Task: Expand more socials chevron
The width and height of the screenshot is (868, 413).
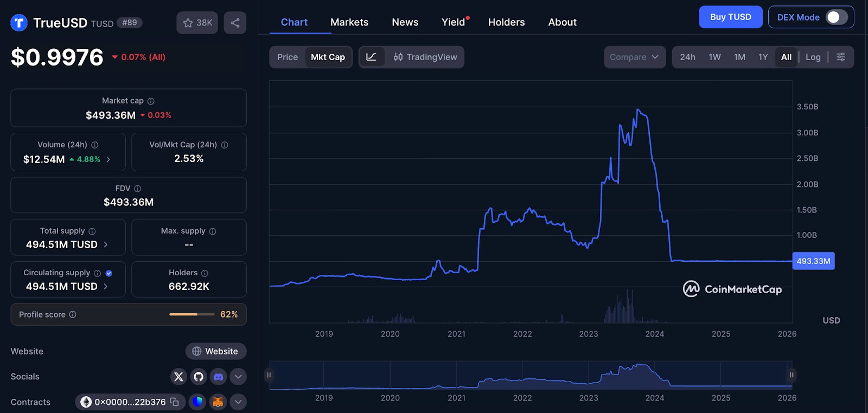Action: coord(238,377)
